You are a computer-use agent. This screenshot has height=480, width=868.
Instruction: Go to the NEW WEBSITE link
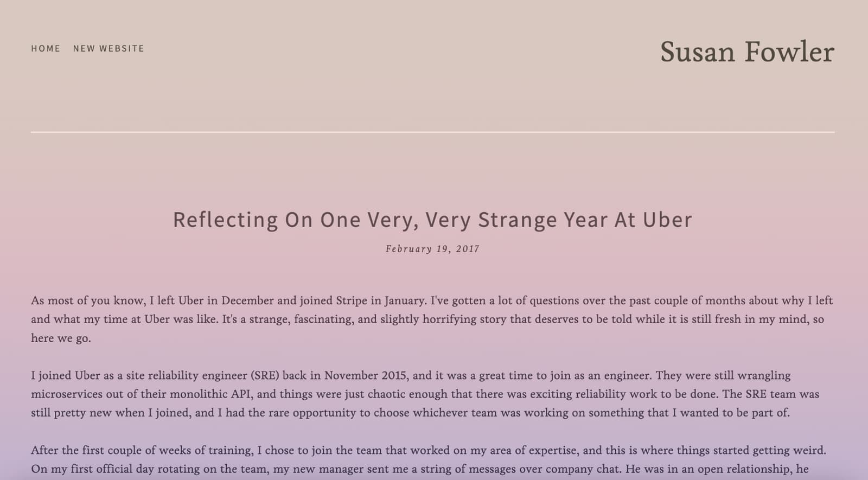tap(108, 48)
